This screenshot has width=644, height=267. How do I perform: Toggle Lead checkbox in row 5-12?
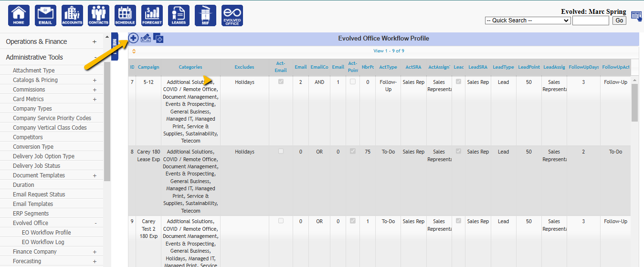[458, 82]
